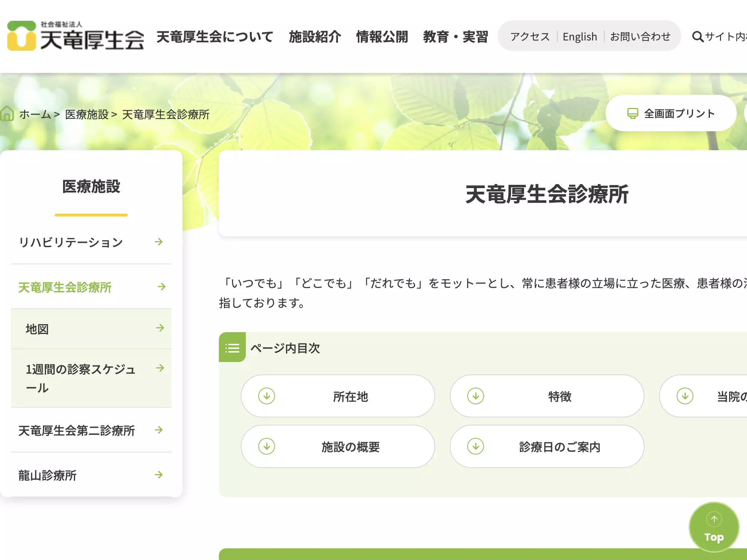The height and width of the screenshot is (560, 747).
Task: Open 施設紹介 menu
Action: pyautogui.click(x=315, y=37)
